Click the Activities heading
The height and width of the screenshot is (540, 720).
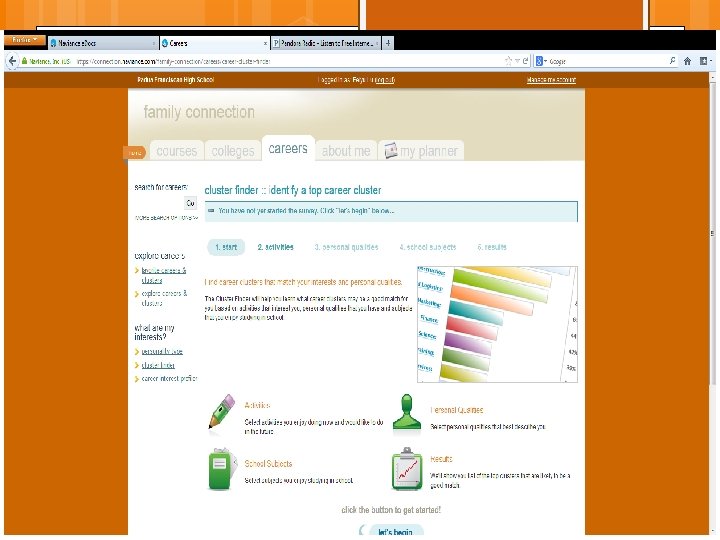click(257, 405)
